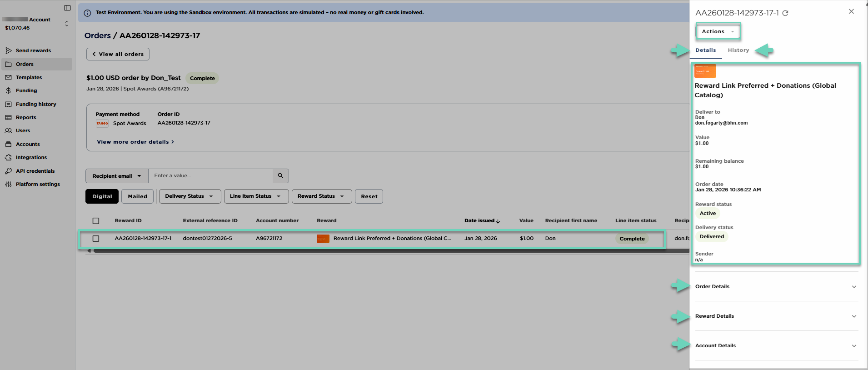Expand the Order Details section

pos(775,286)
